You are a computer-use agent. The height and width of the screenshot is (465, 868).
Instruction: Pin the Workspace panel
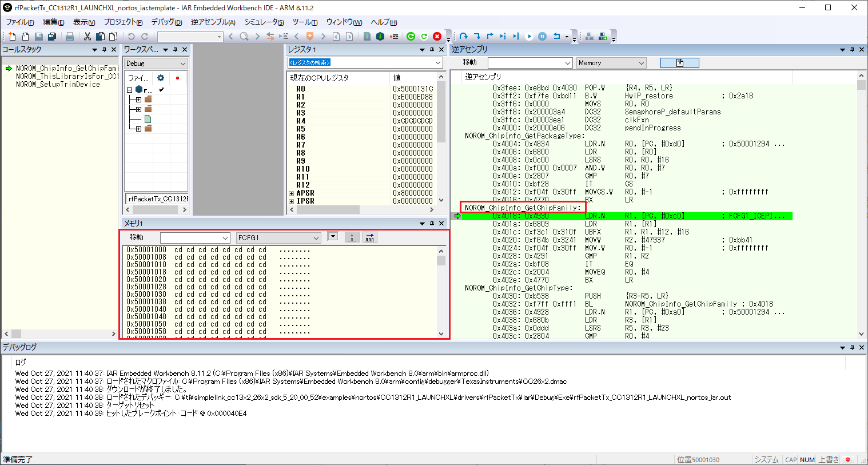tap(175, 49)
